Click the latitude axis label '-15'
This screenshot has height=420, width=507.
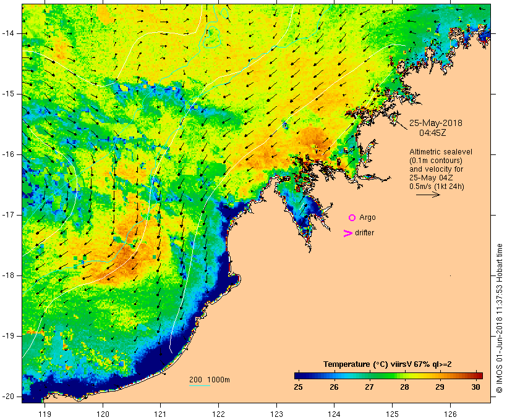click(x=8, y=94)
